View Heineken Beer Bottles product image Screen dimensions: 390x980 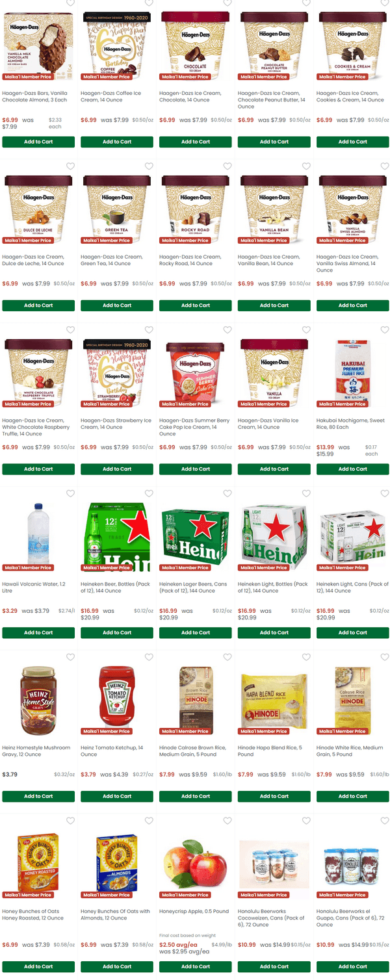[117, 532]
